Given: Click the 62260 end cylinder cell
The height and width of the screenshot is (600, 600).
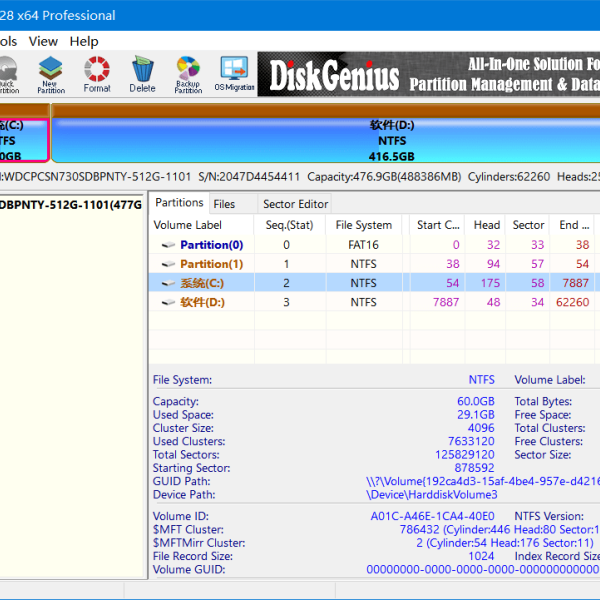Looking at the screenshot, I should coord(572,302).
